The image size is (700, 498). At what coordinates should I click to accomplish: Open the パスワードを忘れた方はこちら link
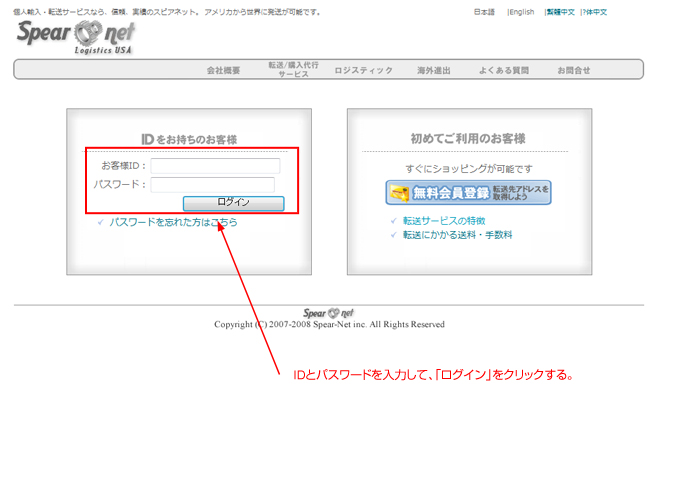173,222
